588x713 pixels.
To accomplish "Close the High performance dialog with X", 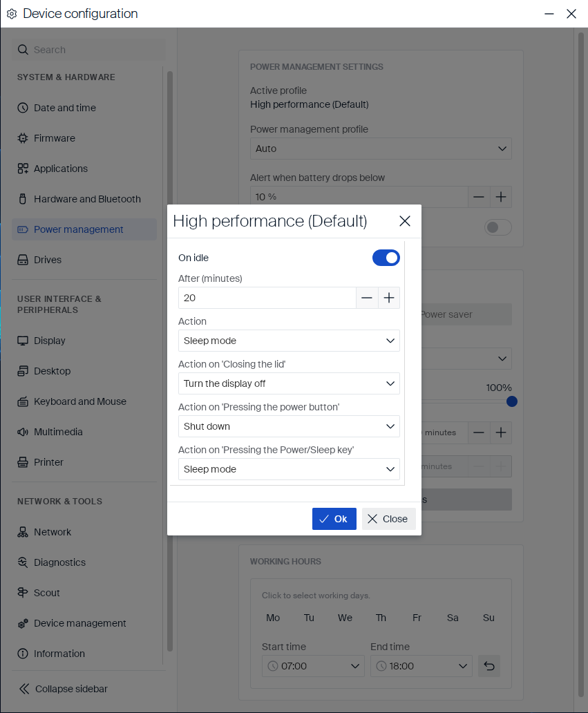I will point(405,221).
